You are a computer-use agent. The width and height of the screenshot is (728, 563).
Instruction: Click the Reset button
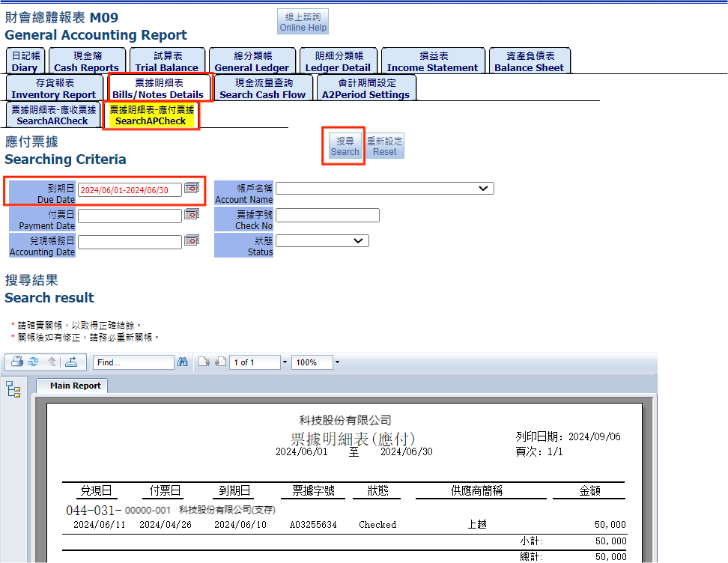point(385,146)
